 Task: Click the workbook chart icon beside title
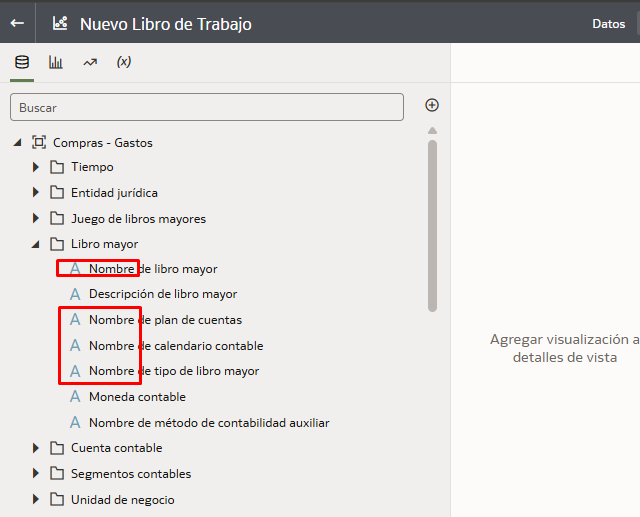pos(60,23)
